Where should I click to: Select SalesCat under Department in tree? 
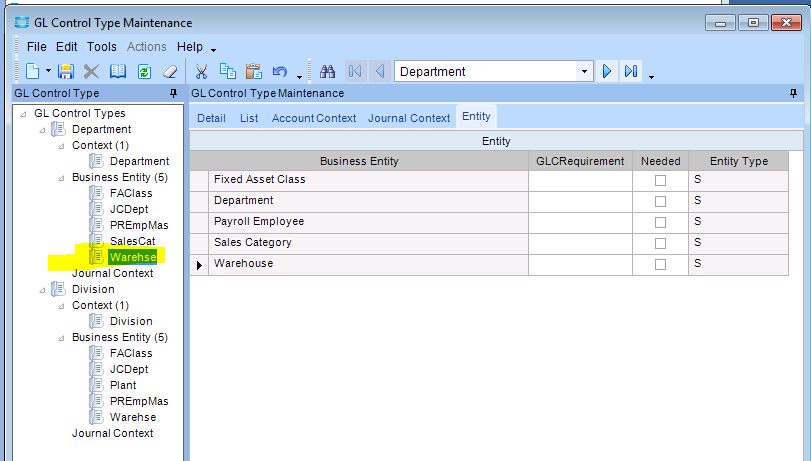(132, 241)
